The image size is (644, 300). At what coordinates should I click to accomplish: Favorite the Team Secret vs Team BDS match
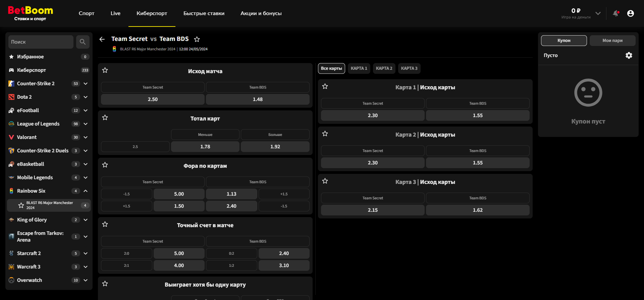point(197,39)
